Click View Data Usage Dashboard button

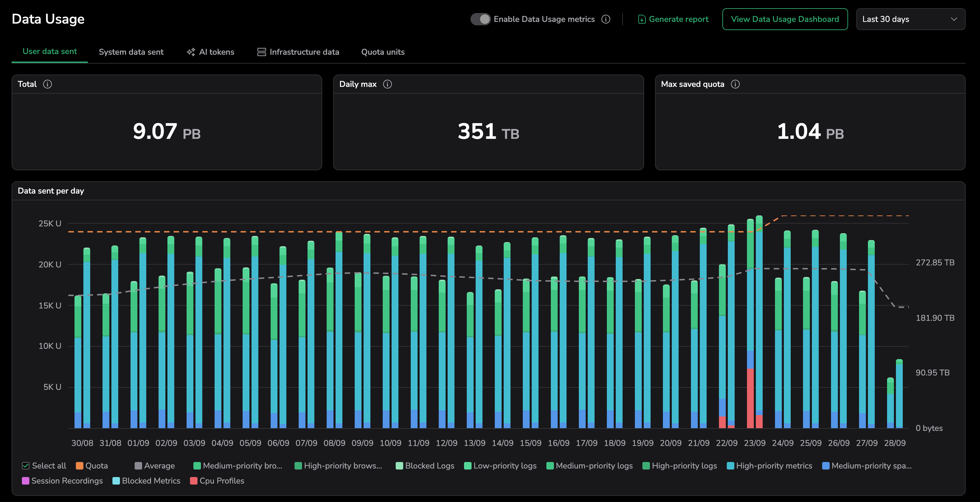(x=785, y=19)
